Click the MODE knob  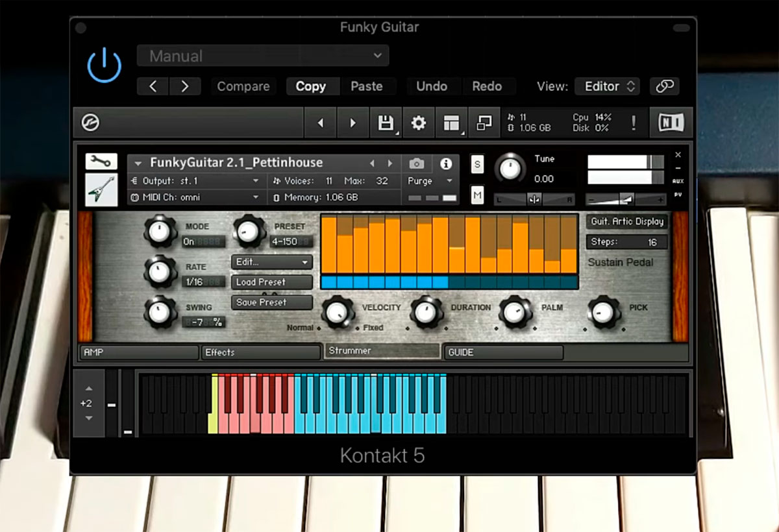point(160,232)
